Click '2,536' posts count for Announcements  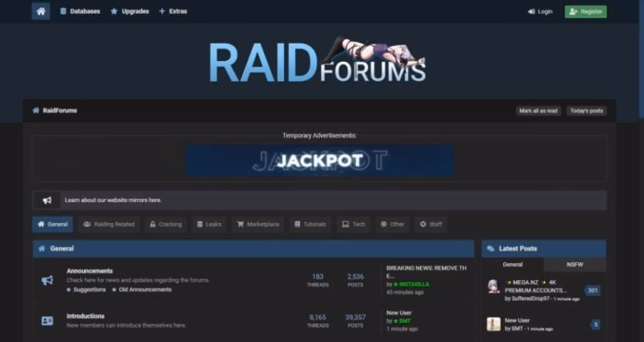click(x=356, y=277)
